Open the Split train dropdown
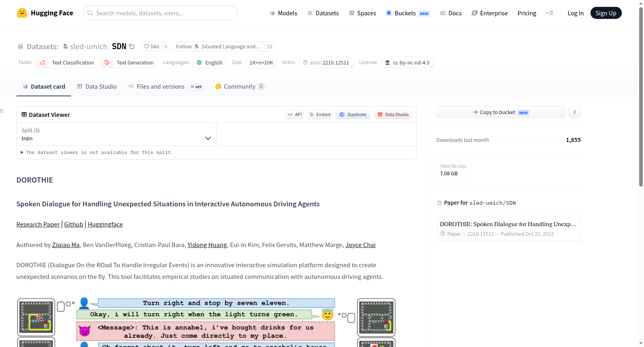 (117, 134)
